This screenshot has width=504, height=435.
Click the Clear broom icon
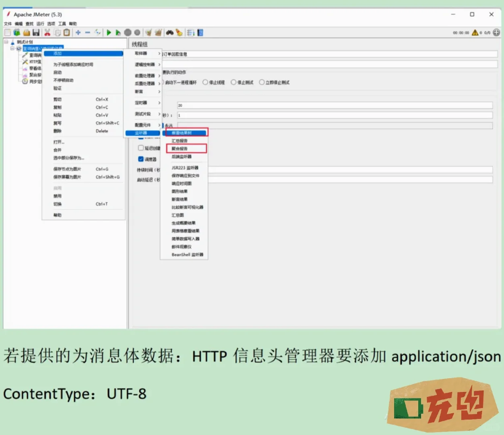click(149, 33)
